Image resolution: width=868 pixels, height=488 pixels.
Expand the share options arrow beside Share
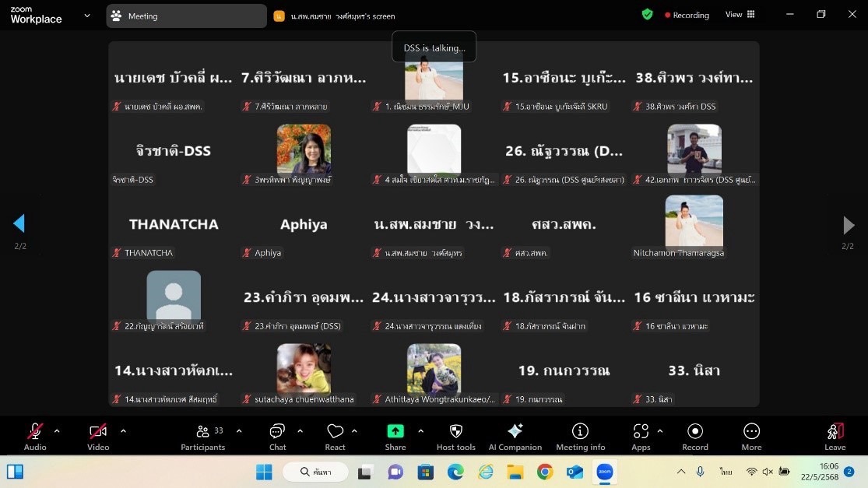pyautogui.click(x=421, y=430)
